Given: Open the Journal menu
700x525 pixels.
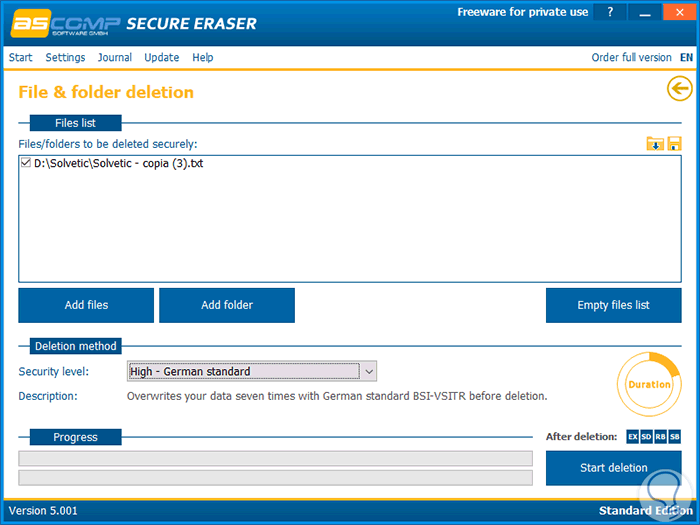Looking at the screenshot, I should [x=115, y=58].
